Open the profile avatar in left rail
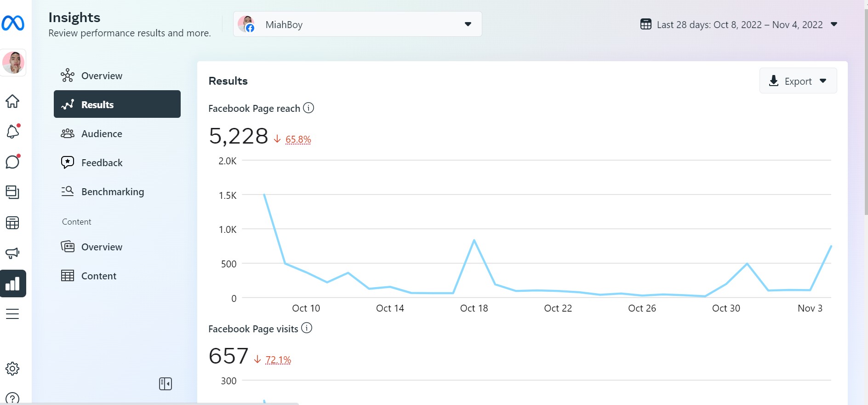Screen dimensions: 868x405 click(x=13, y=63)
